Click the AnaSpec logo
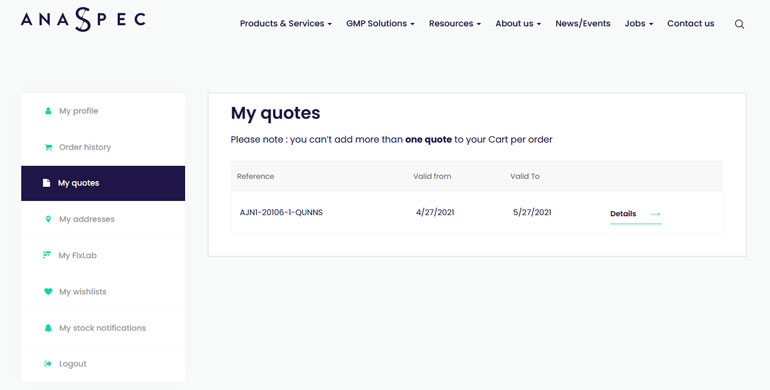This screenshot has height=390, width=770. point(83,20)
